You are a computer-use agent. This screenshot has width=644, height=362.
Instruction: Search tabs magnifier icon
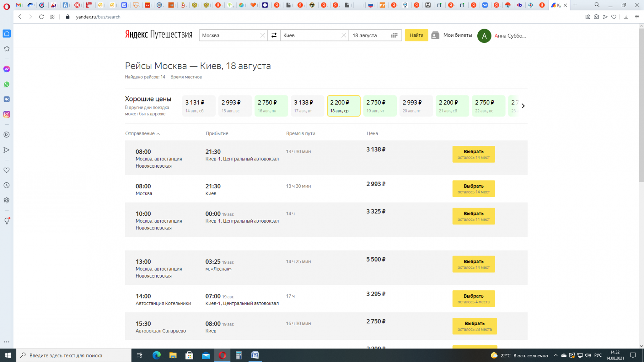pyautogui.click(x=597, y=5)
